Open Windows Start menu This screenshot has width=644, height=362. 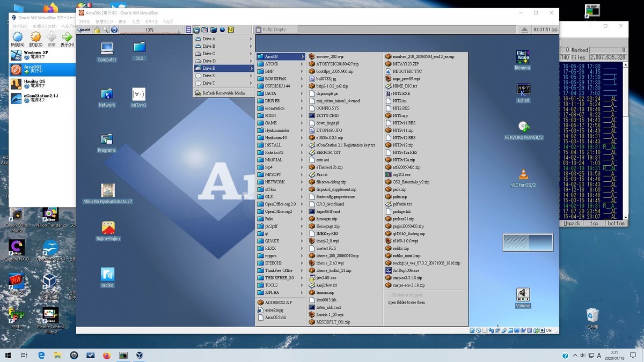[x=8, y=355]
